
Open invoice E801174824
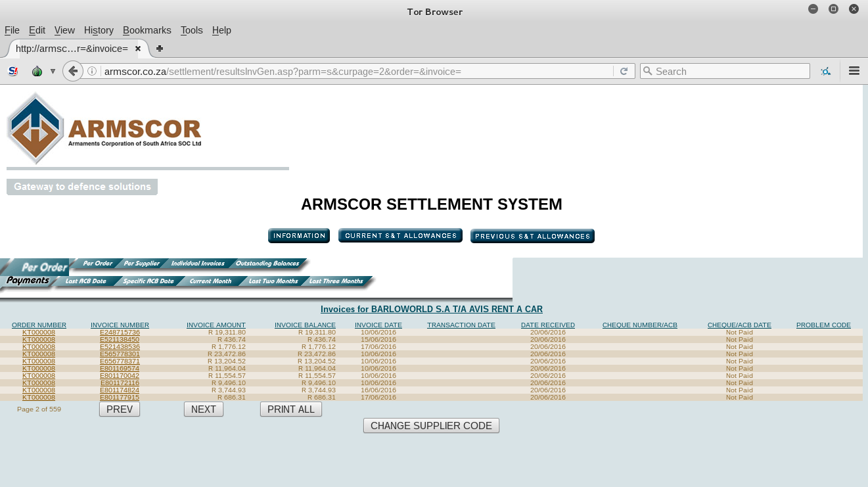pos(120,390)
